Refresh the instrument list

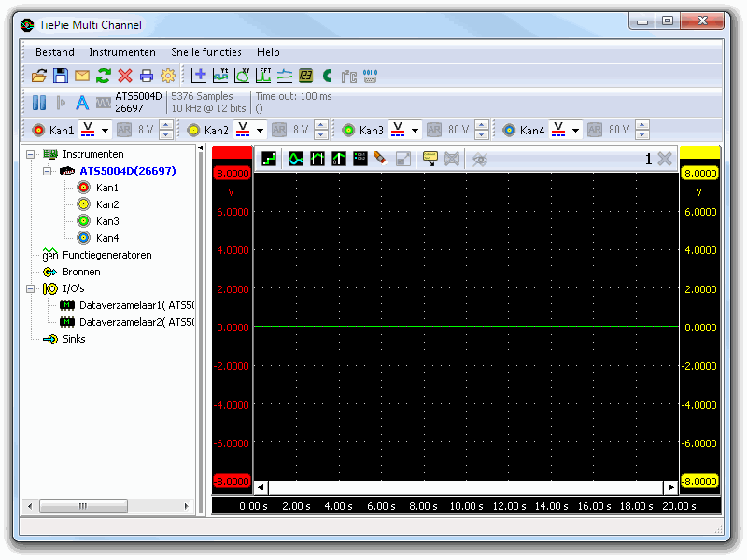tap(103, 76)
